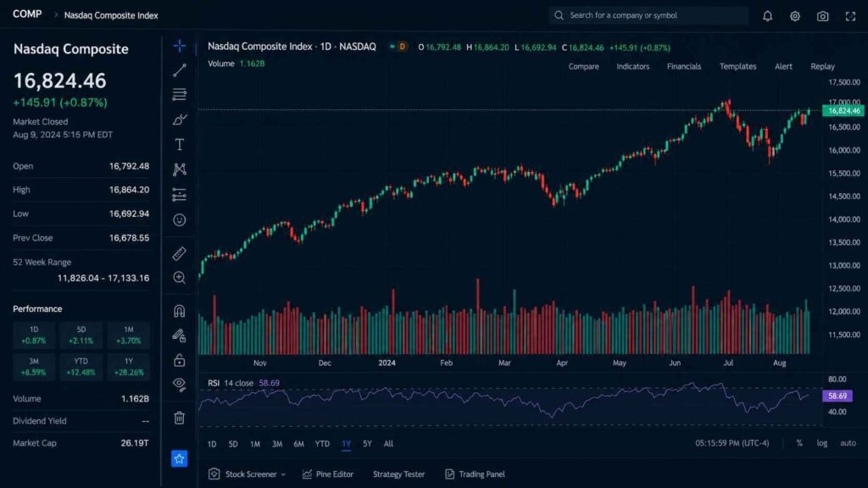Open notifications bell
The height and width of the screenshot is (488, 868).
pyautogui.click(x=767, y=16)
